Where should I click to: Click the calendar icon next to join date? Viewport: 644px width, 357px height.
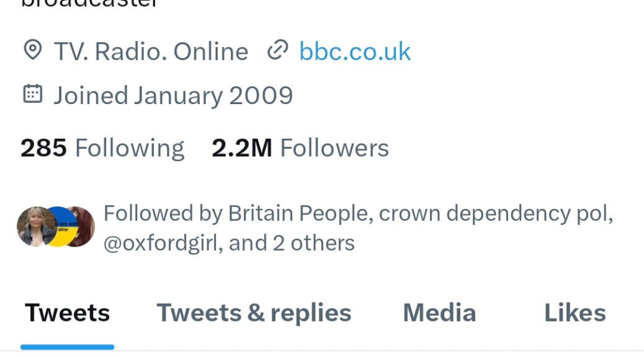tap(32, 94)
